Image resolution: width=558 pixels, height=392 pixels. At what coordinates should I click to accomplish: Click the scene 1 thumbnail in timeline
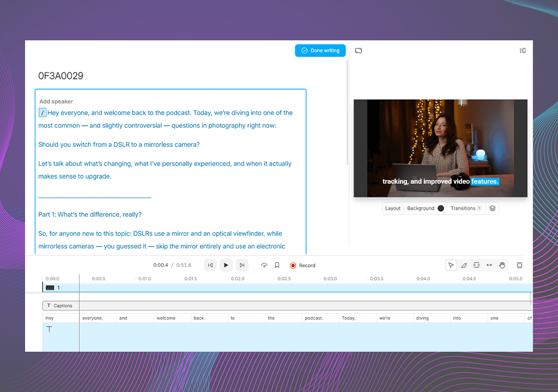pyautogui.click(x=50, y=288)
